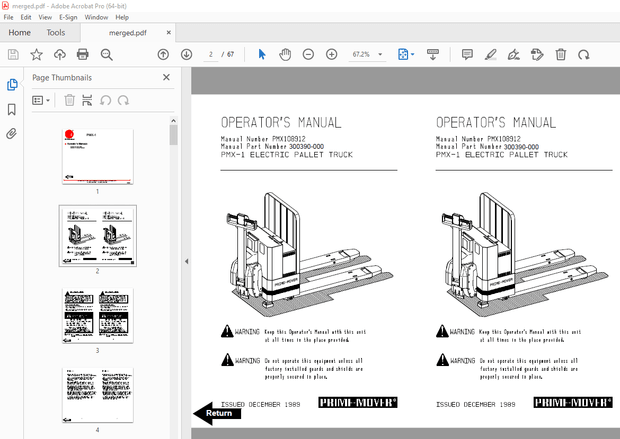The width and height of the screenshot is (620, 439).
Task: Zoom out with minus button
Action: pos(308,54)
